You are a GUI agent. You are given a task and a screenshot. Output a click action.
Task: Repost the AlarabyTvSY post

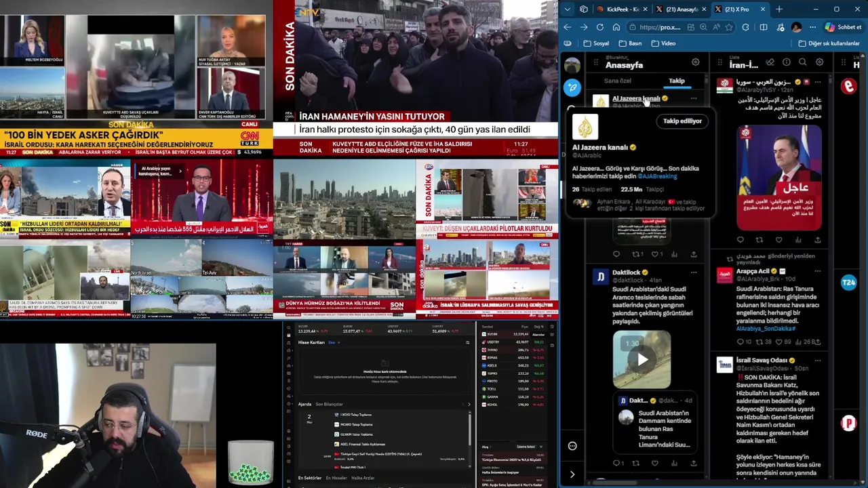759,240
